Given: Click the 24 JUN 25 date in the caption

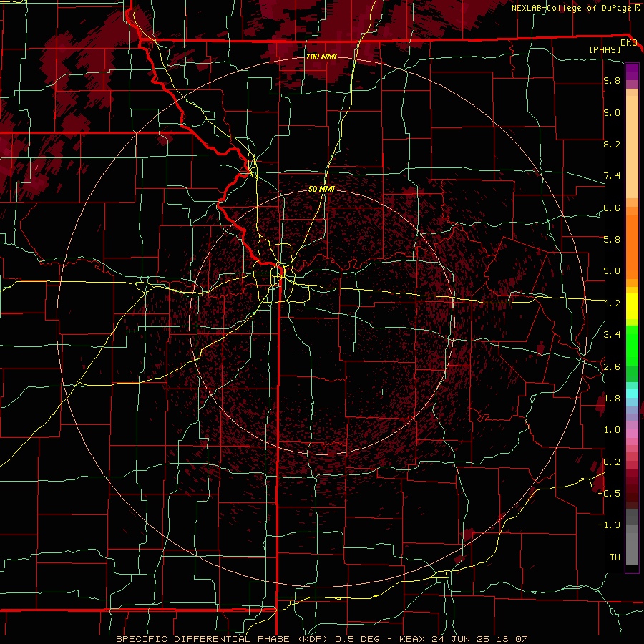Looking at the screenshot, I should 459,639.
